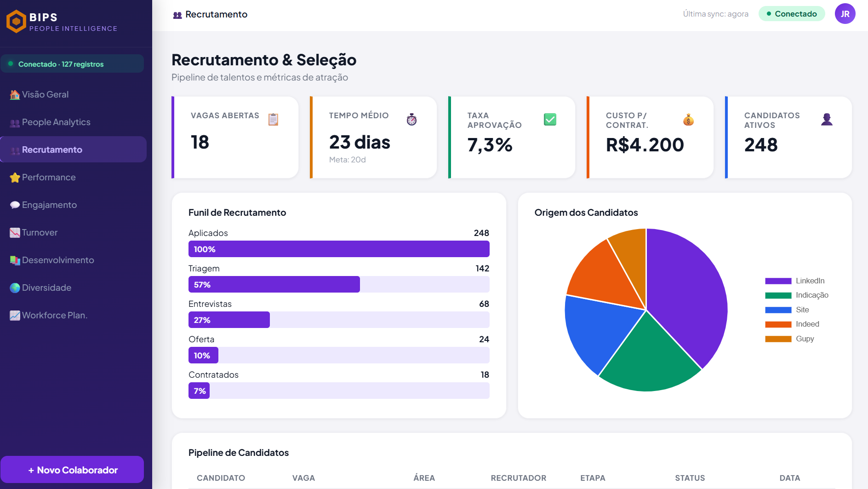Click the Conectado · 127 registros sidebar status
Screen dimensions: 868x489
tap(73, 64)
